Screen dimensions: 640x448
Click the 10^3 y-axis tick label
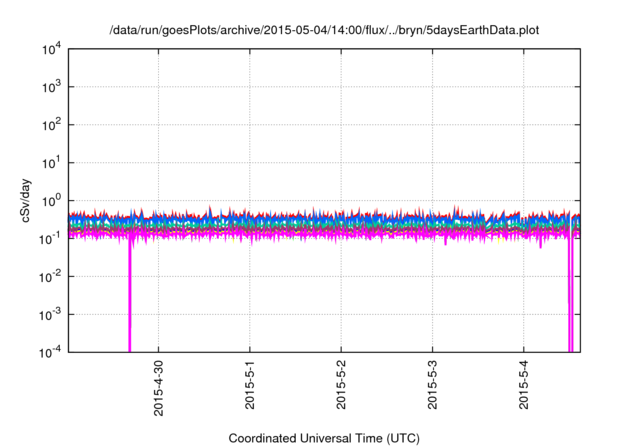(51, 87)
